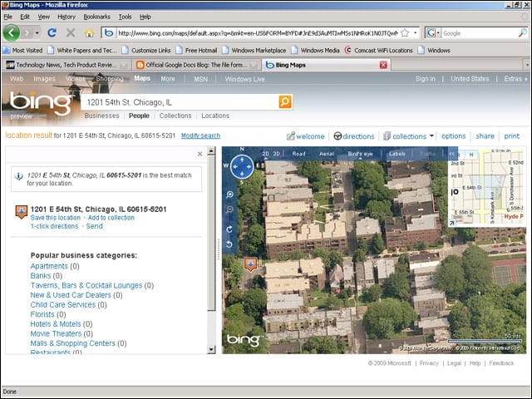532x399 pixels.
Task: Open the tab list dropdown arrow
Action: [x=527, y=65]
